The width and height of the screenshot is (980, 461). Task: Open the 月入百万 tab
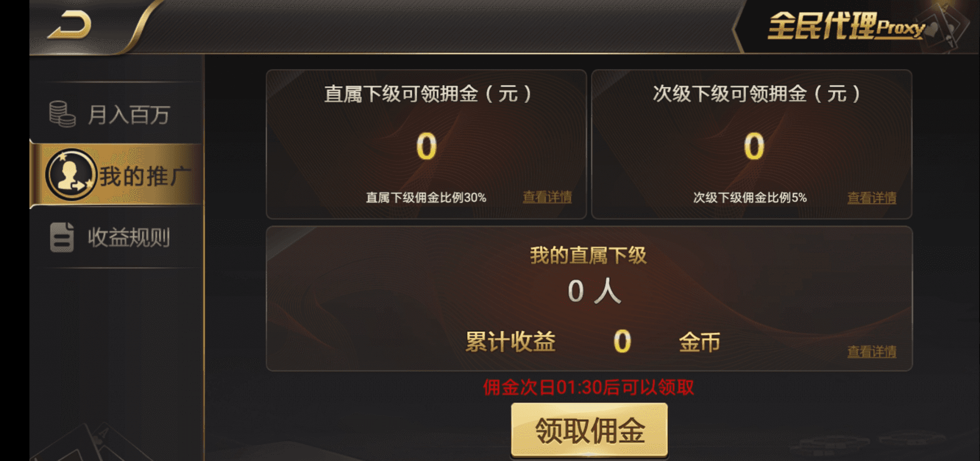tap(128, 115)
